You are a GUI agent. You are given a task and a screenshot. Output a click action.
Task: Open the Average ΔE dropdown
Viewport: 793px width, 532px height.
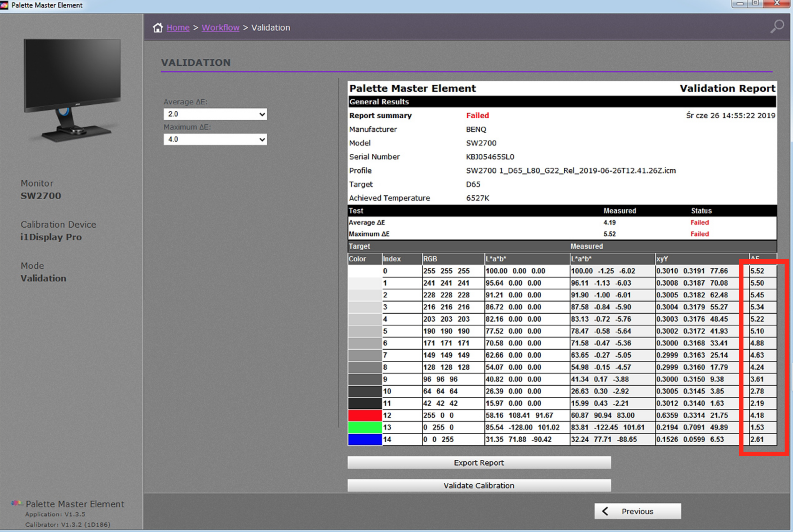pos(215,114)
